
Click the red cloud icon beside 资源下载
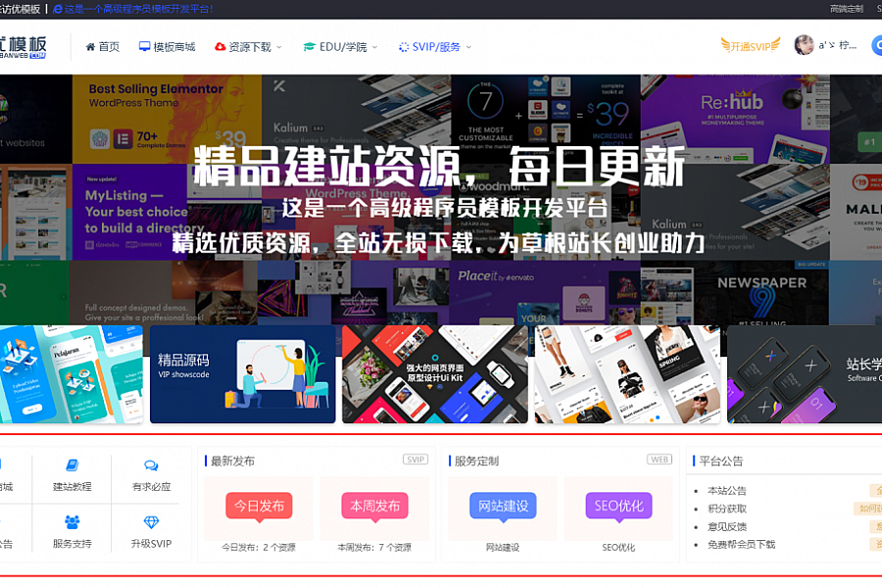coord(220,47)
